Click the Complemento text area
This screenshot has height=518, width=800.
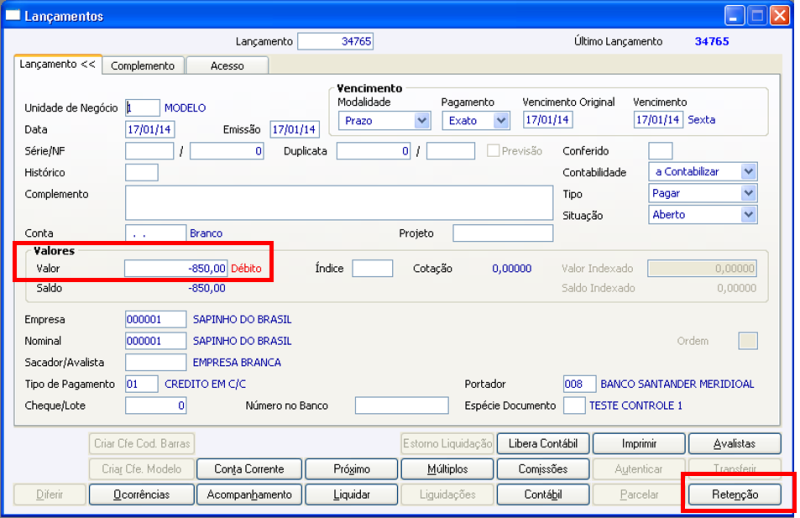[339, 203]
